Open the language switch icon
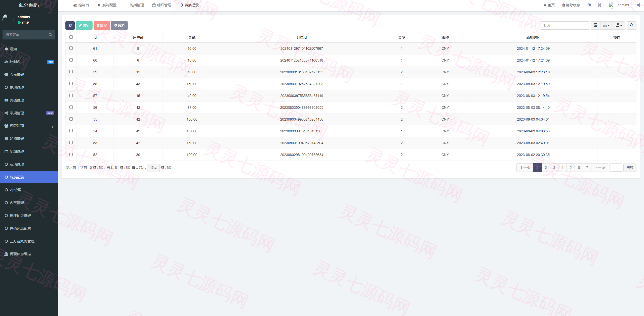Viewport: 644px width, 316px height. pos(589,5)
